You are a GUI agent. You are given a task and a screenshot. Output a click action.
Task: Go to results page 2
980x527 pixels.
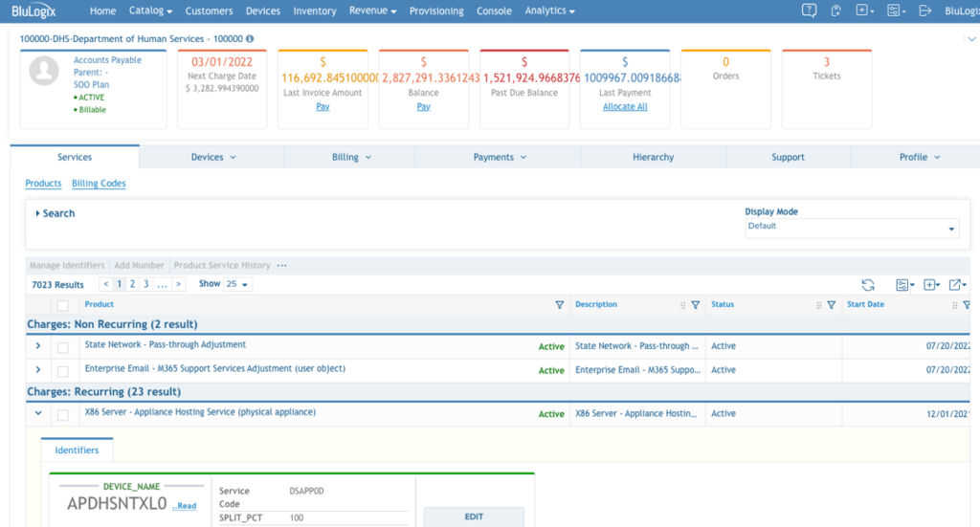[x=132, y=284]
